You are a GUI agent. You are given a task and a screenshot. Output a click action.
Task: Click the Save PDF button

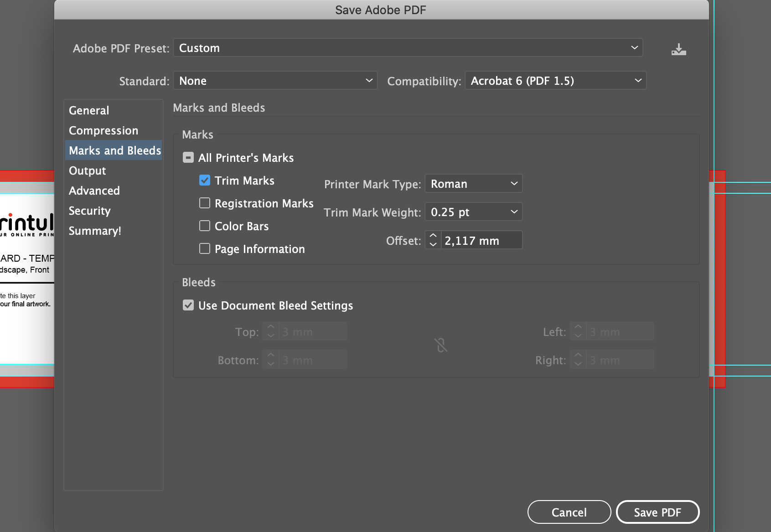click(x=657, y=512)
